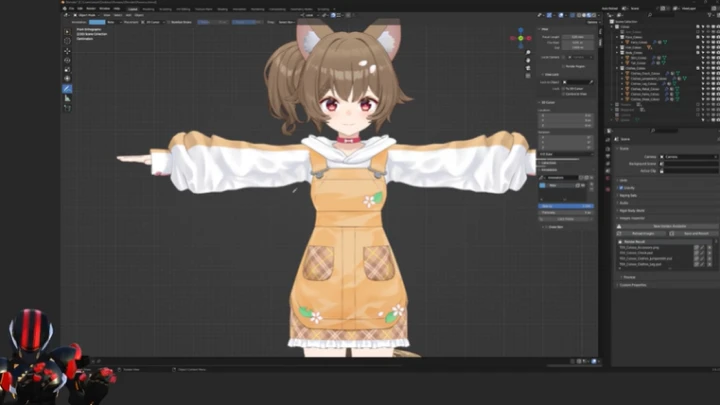
Task: Select the Measure tool
Action: point(68,98)
